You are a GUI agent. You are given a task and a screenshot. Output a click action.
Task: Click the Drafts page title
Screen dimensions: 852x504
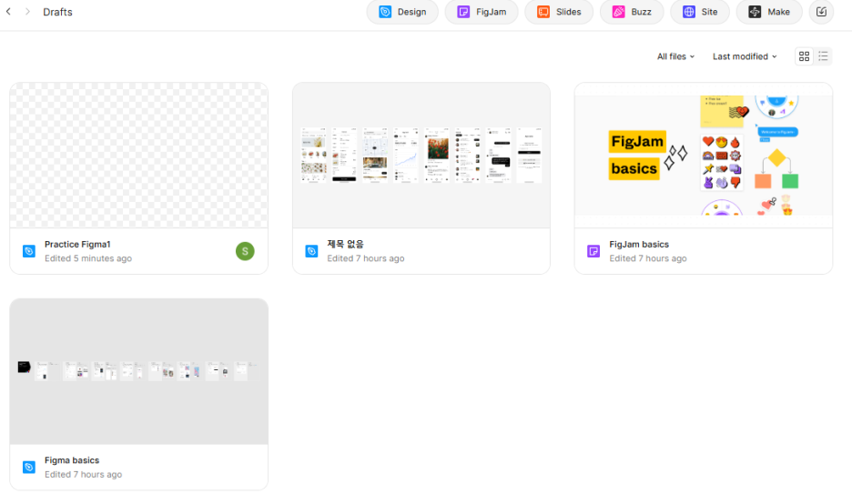point(57,12)
